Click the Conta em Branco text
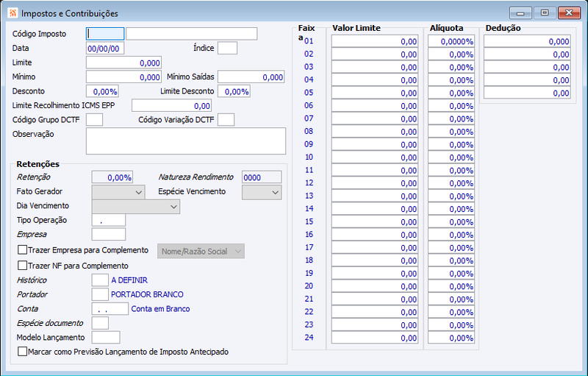The image size is (588, 376). 160,309
